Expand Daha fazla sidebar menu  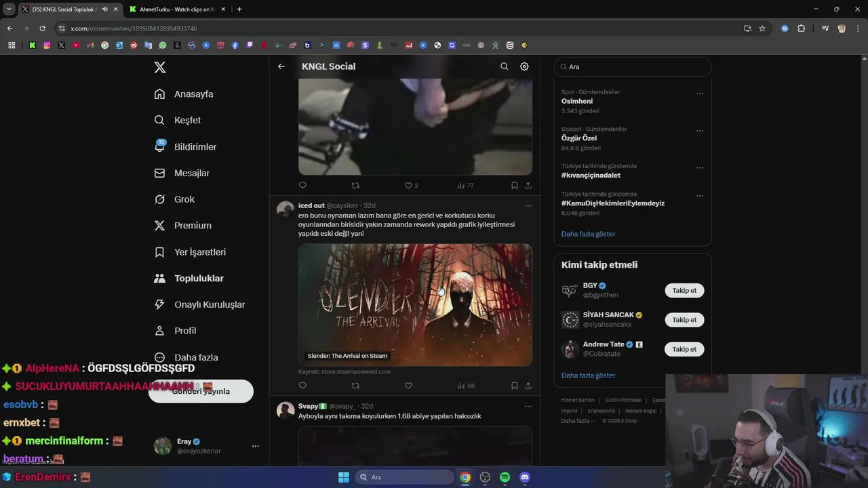coord(186,357)
